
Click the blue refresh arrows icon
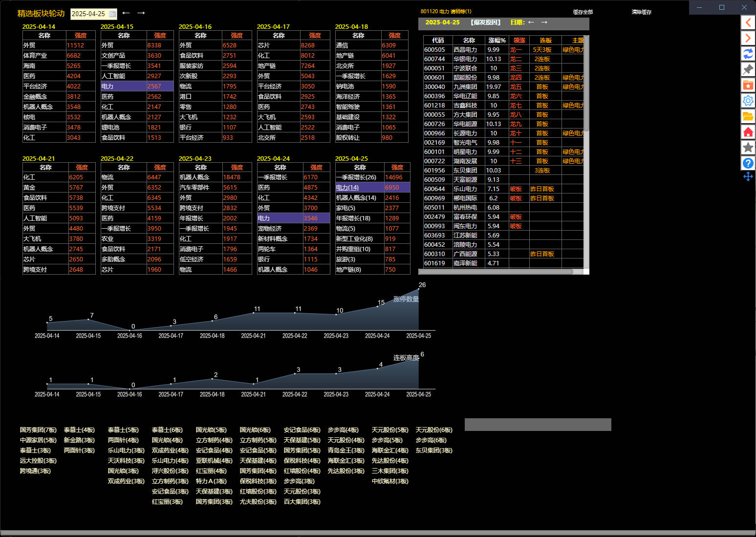click(748, 54)
